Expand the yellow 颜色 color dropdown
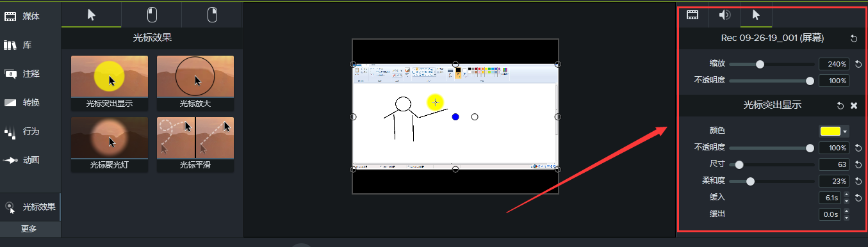The width and height of the screenshot is (868, 247). click(833, 131)
